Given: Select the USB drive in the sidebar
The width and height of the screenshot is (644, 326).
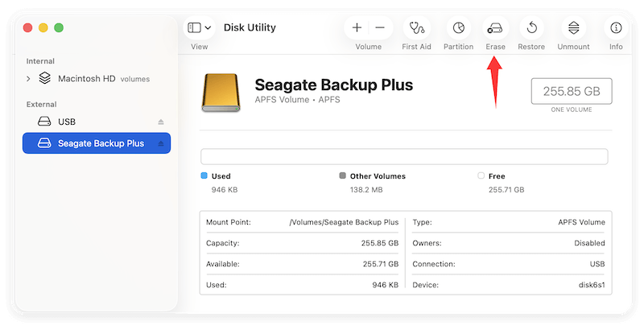Looking at the screenshot, I should pyautogui.click(x=97, y=122).
